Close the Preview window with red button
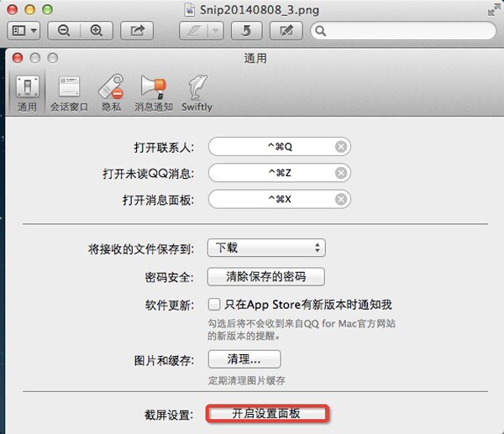The height and width of the screenshot is (434, 504). tap(13, 9)
